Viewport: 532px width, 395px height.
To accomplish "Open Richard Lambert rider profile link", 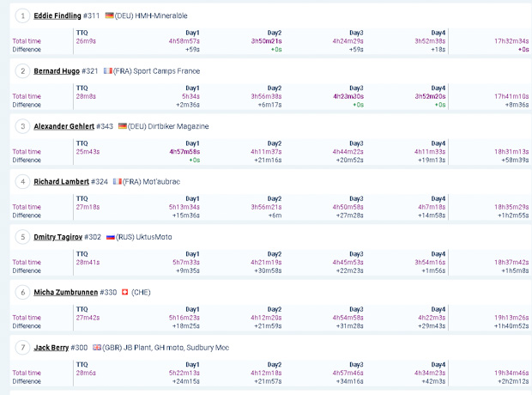I will coord(62,182).
